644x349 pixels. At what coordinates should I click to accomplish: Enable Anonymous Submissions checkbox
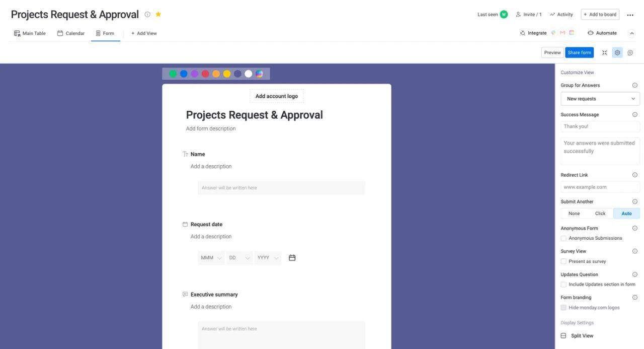pyautogui.click(x=563, y=238)
